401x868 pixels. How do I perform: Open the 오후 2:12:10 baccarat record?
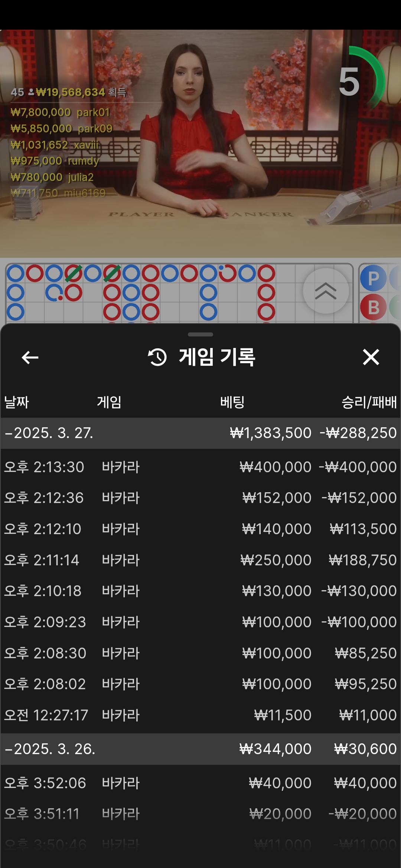[200, 529]
